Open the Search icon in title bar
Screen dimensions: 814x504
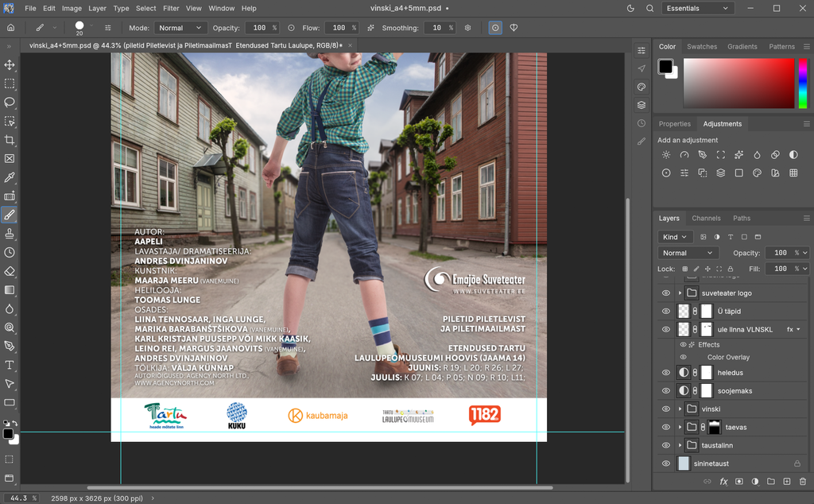pos(650,8)
